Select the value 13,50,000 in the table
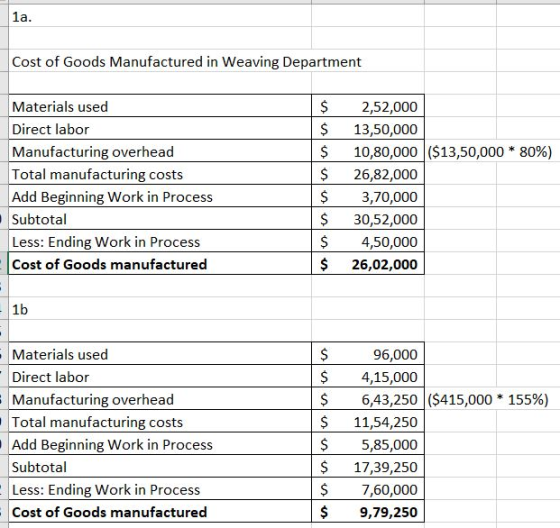The image size is (560, 528). pos(385,129)
